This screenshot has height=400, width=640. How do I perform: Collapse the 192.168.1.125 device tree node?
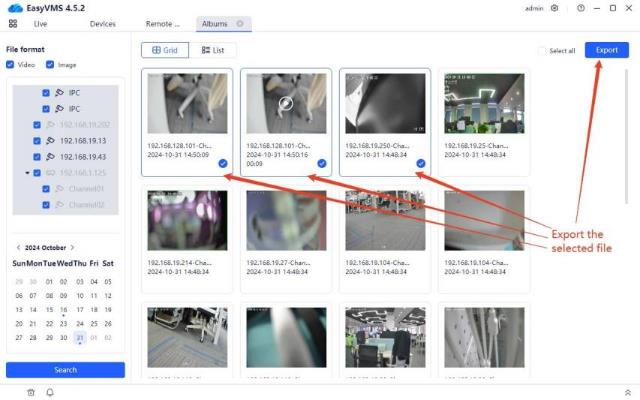click(x=28, y=173)
